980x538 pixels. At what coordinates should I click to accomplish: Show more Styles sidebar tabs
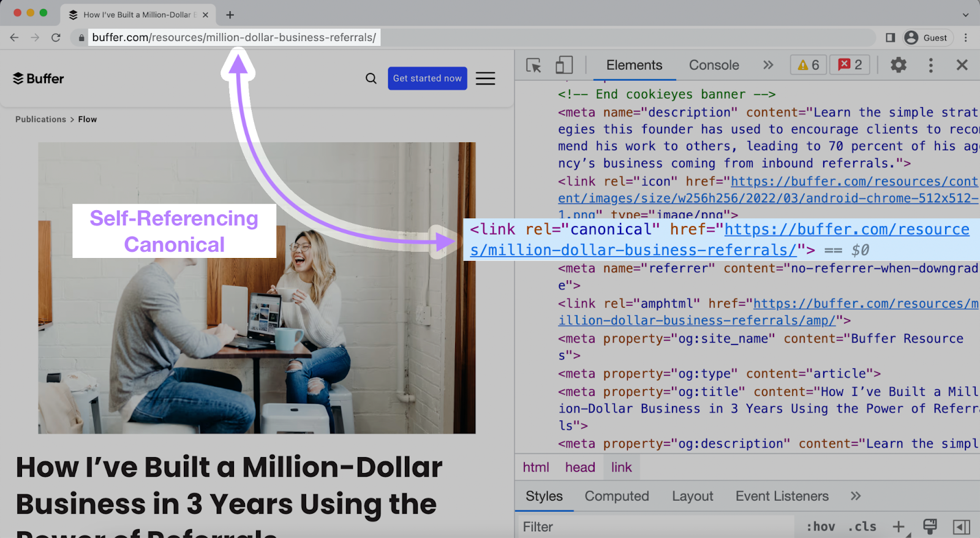(x=856, y=496)
